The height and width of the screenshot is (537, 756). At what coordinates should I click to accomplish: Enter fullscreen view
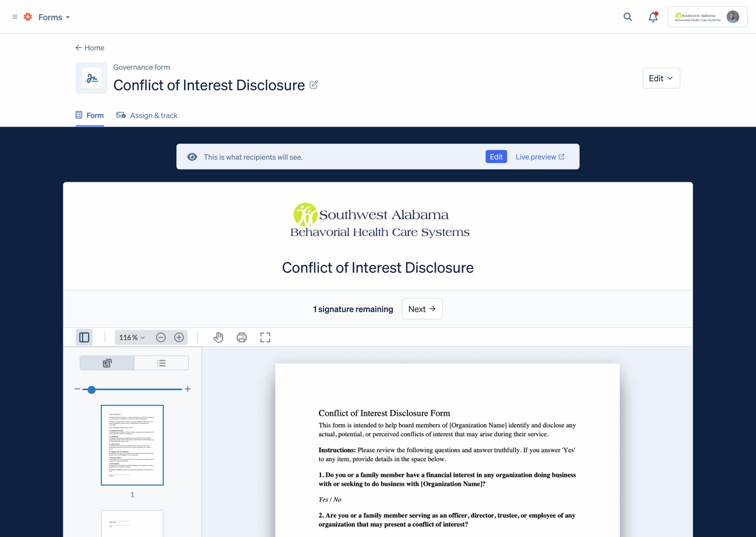[x=265, y=337]
